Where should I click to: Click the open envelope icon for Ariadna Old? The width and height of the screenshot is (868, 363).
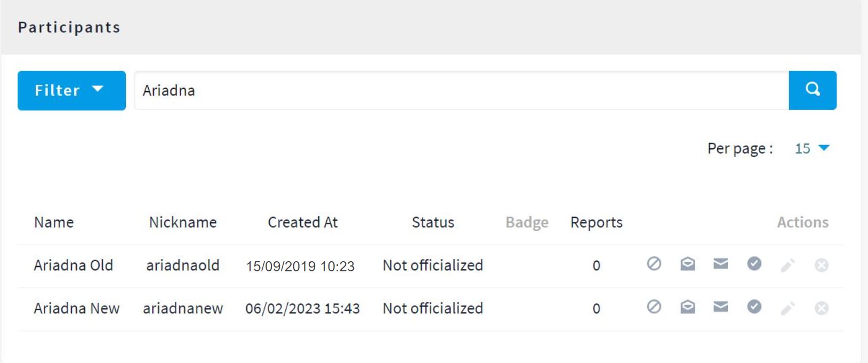(688, 263)
